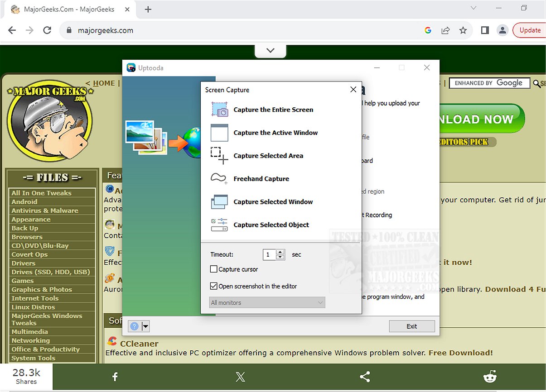Open System Tools category
546x392 pixels.
[x=33, y=358]
